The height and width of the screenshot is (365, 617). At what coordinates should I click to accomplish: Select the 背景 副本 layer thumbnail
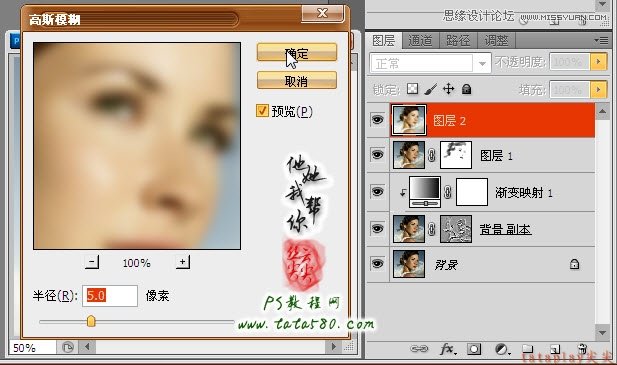pyautogui.click(x=409, y=229)
